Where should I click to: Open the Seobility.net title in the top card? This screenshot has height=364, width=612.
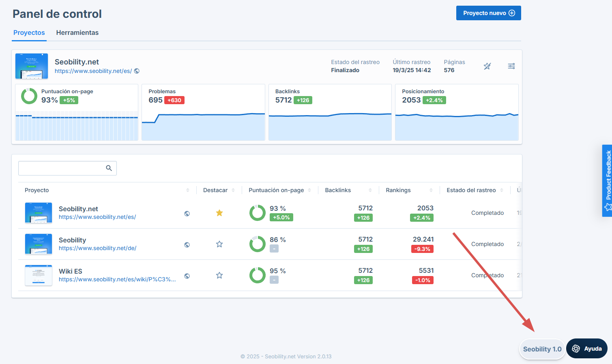click(77, 62)
